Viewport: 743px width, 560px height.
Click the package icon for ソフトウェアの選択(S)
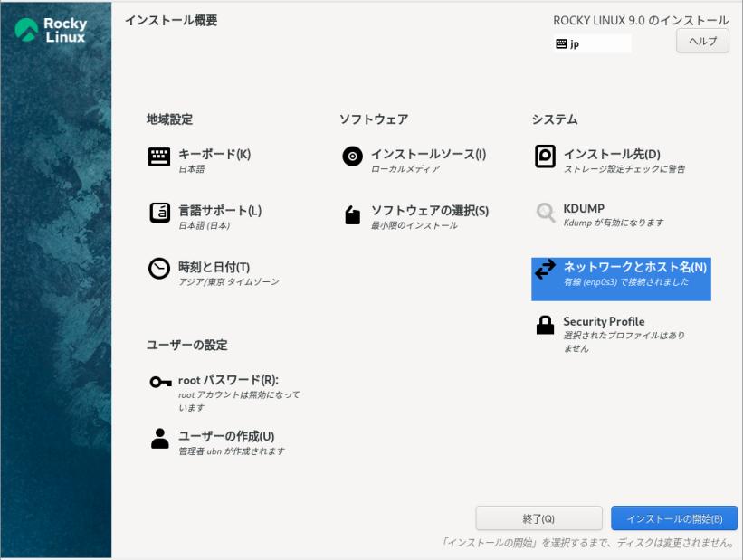coord(352,214)
